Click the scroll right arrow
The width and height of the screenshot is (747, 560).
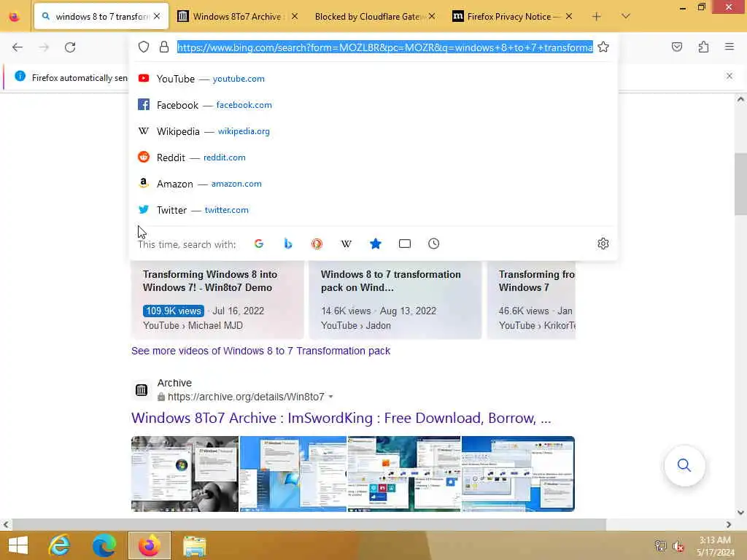tap(729, 524)
